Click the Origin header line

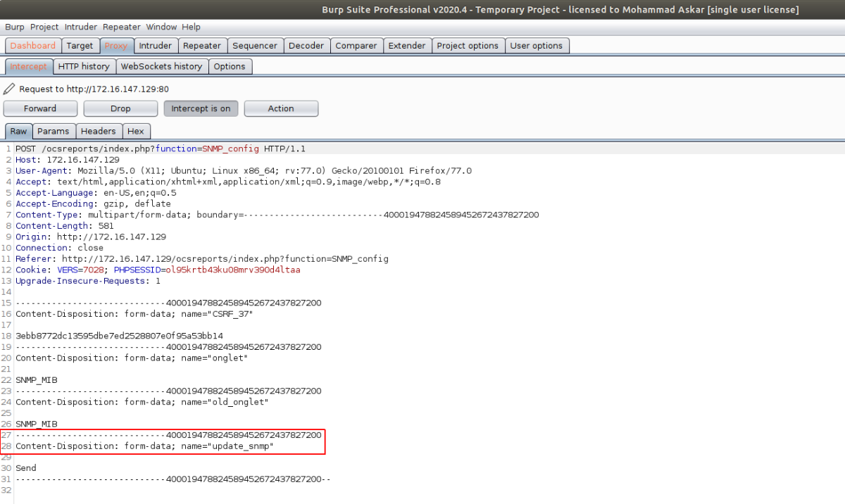click(x=91, y=237)
